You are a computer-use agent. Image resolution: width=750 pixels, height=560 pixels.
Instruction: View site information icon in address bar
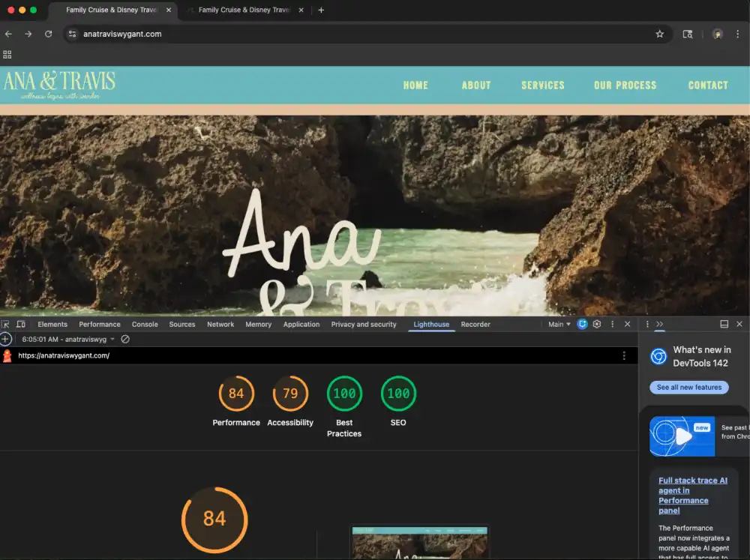pyautogui.click(x=73, y=34)
